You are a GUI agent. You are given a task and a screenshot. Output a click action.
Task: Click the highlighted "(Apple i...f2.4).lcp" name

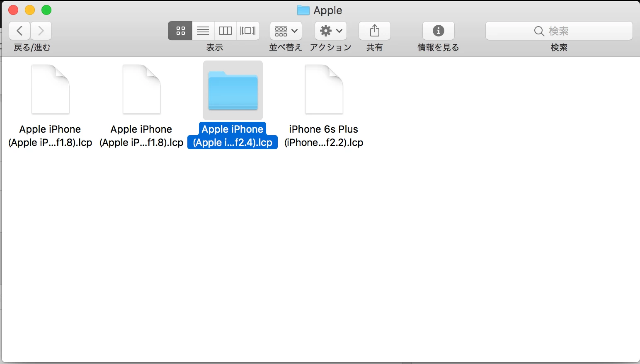233,142
